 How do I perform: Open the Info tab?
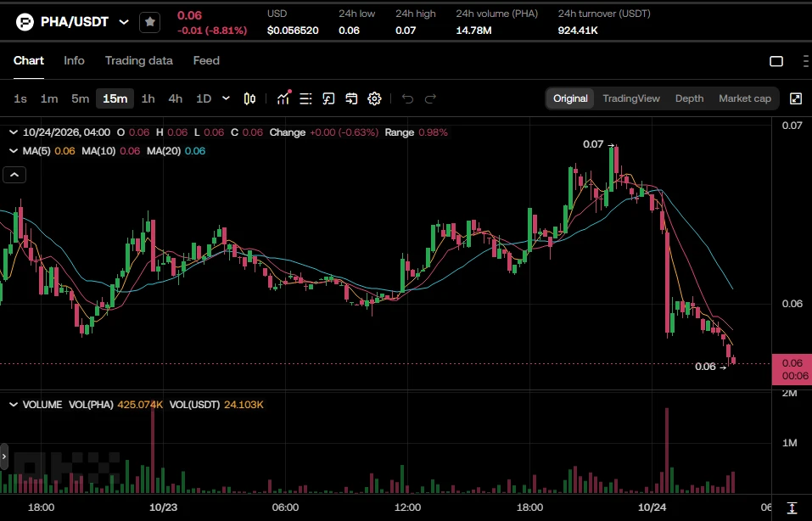point(74,60)
